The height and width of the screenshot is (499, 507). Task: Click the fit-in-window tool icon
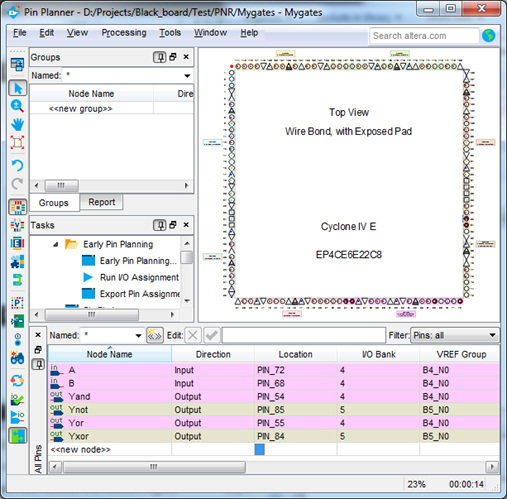[17, 142]
